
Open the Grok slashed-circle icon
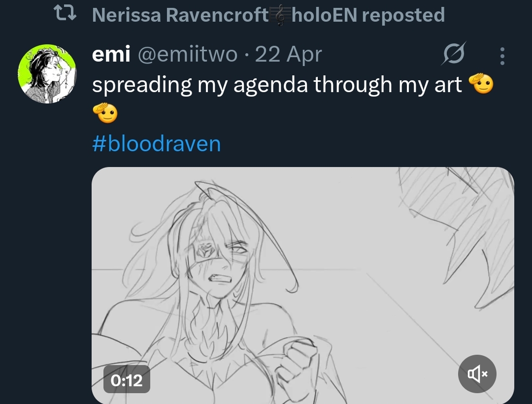[454, 54]
